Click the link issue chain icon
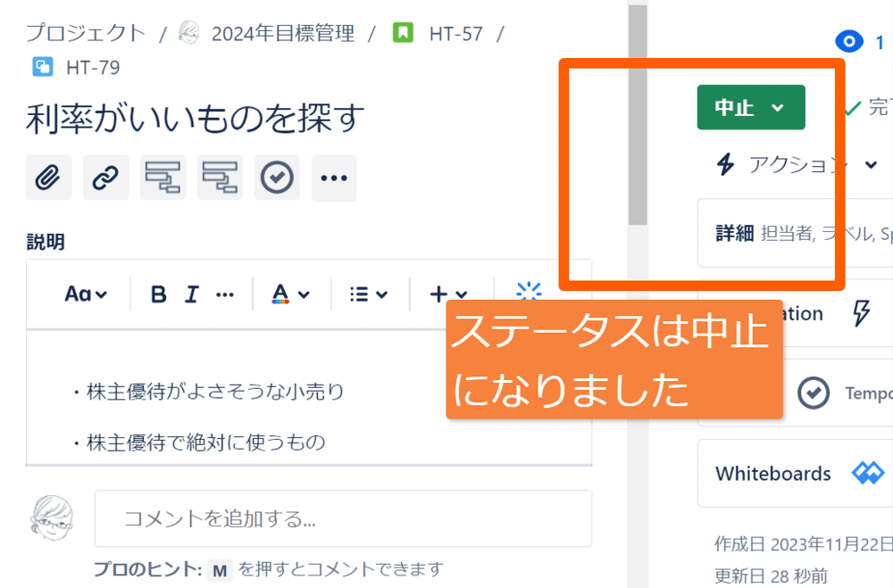The height and width of the screenshot is (588, 893). (x=105, y=178)
